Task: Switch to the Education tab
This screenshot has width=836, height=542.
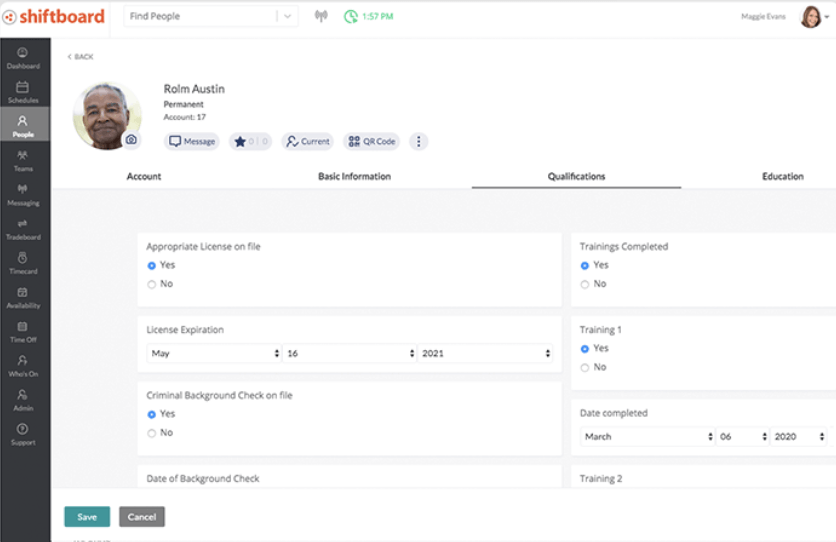Action: (x=782, y=177)
